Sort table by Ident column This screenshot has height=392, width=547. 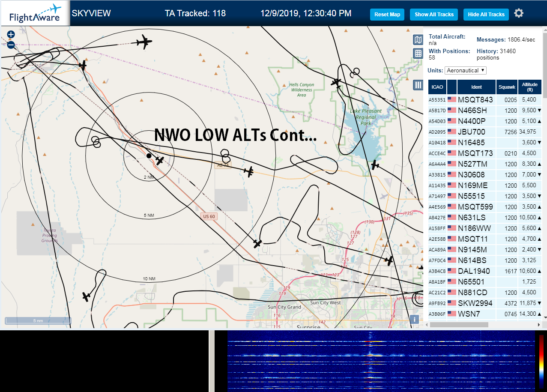click(476, 87)
